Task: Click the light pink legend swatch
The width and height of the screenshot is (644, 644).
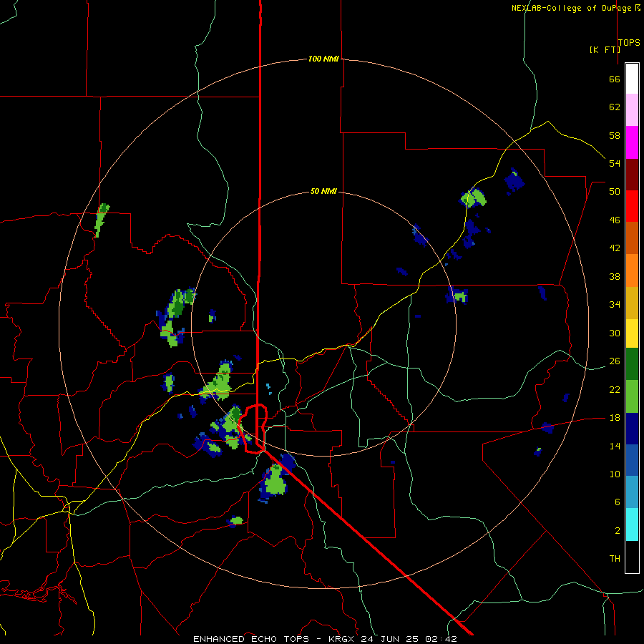Action: click(x=632, y=110)
